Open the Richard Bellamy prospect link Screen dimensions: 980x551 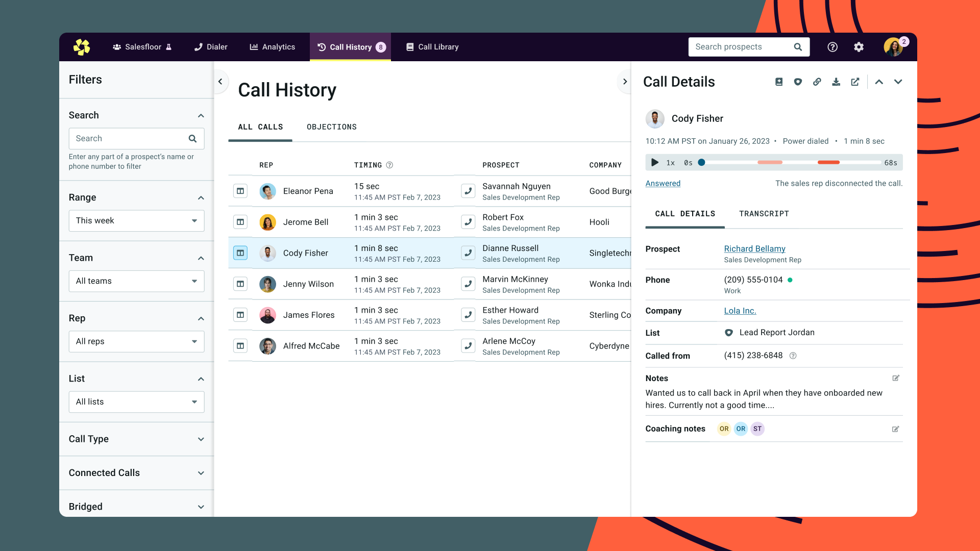(754, 248)
